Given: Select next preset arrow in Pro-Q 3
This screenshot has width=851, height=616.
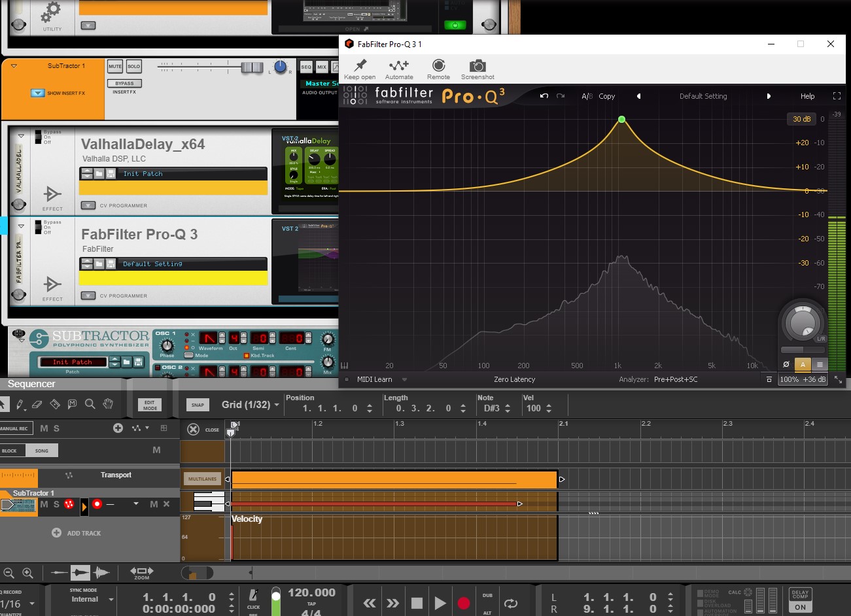Looking at the screenshot, I should [x=769, y=96].
